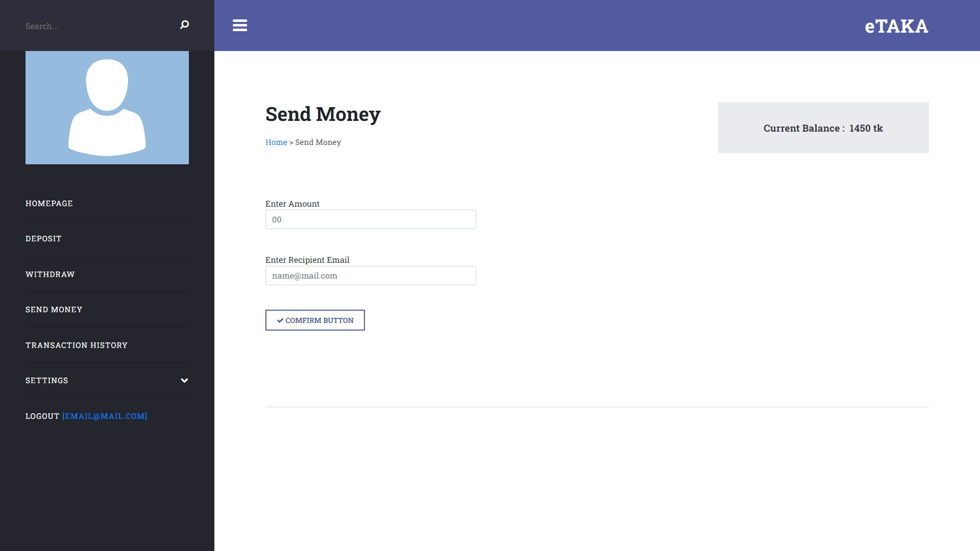View Transaction History
Image resolution: width=980 pixels, height=551 pixels.
[x=77, y=345]
